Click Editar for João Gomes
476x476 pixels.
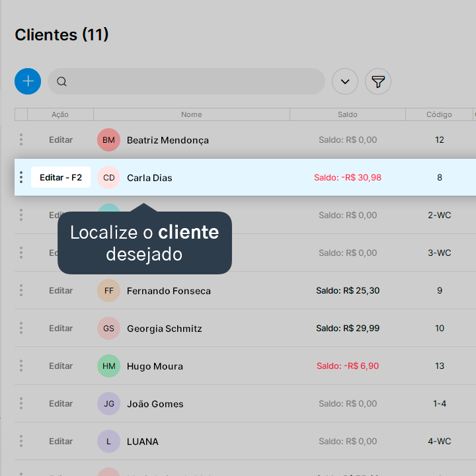click(x=61, y=403)
